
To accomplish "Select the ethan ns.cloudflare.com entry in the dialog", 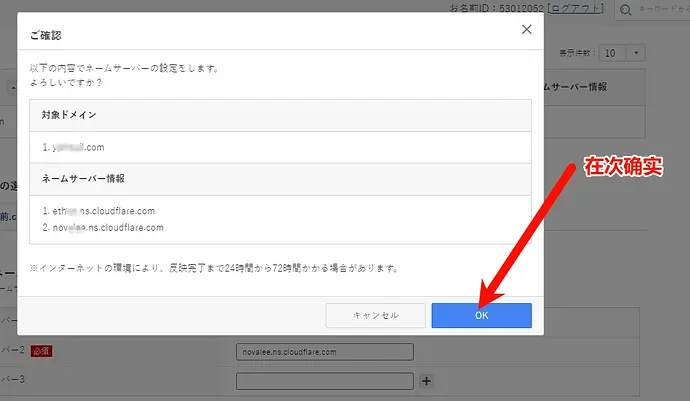I will tap(99, 211).
